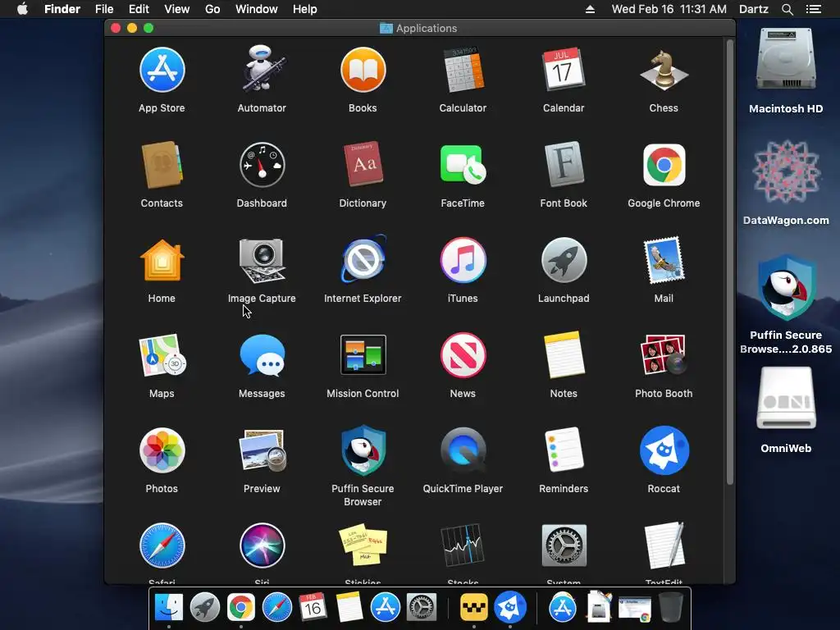Open the Finder menu
The width and height of the screenshot is (840, 630).
(62, 9)
